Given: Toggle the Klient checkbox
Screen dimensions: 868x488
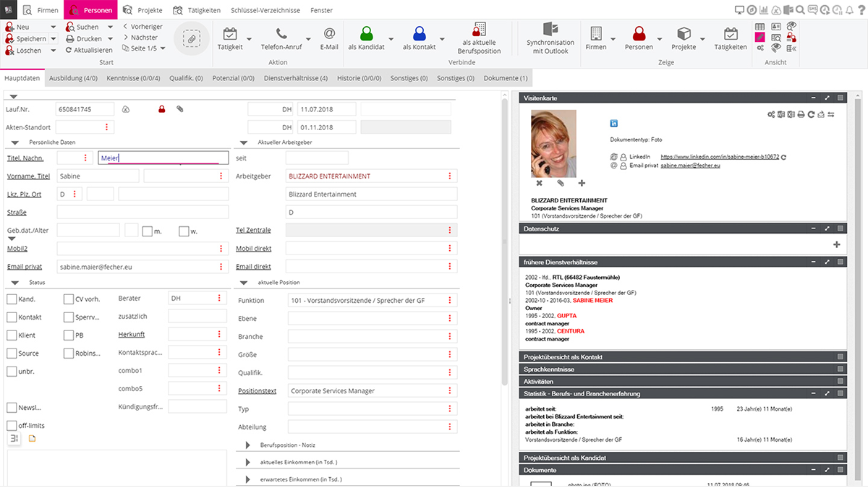Looking at the screenshot, I should coord(12,335).
